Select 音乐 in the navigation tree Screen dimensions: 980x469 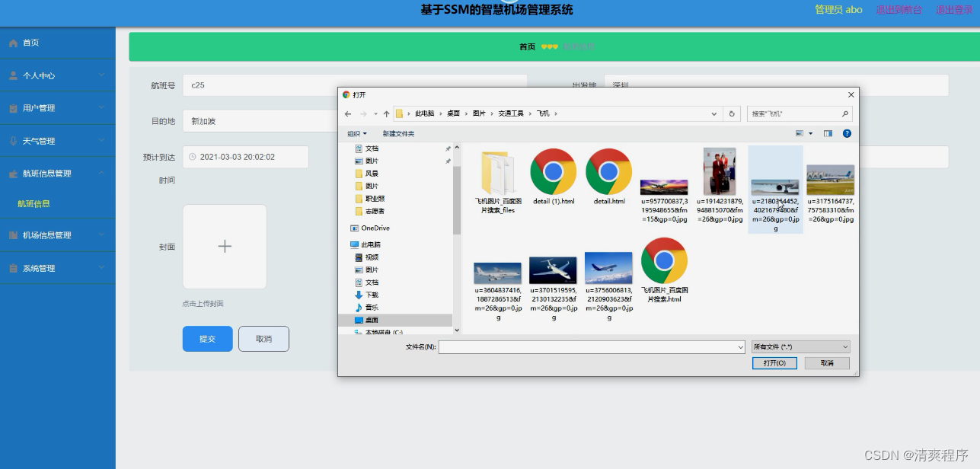point(366,308)
